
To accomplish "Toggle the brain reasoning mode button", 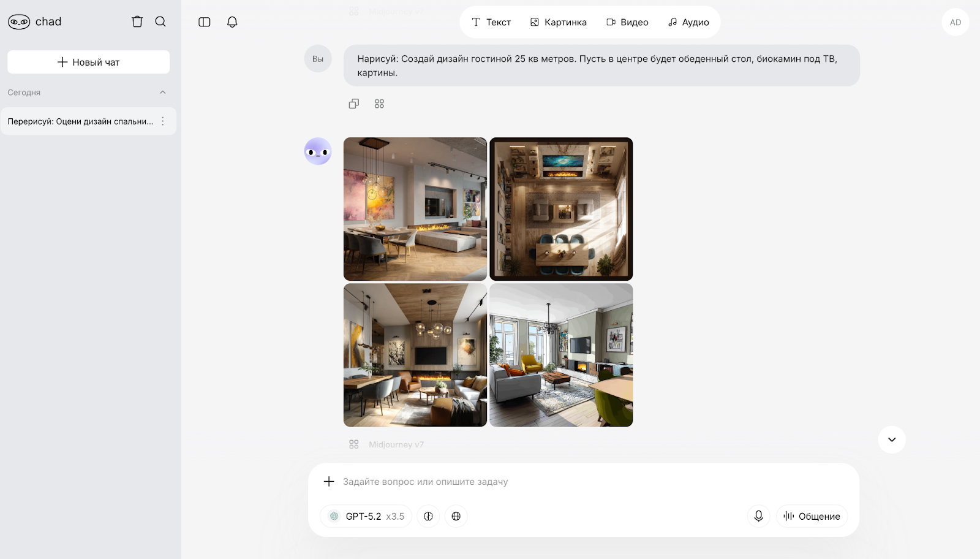I will click(x=428, y=516).
